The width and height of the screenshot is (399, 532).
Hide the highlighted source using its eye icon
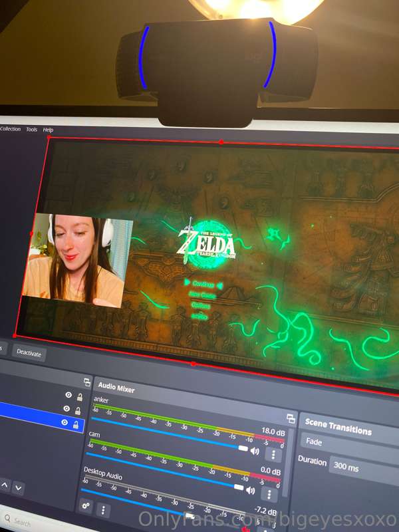point(65,422)
